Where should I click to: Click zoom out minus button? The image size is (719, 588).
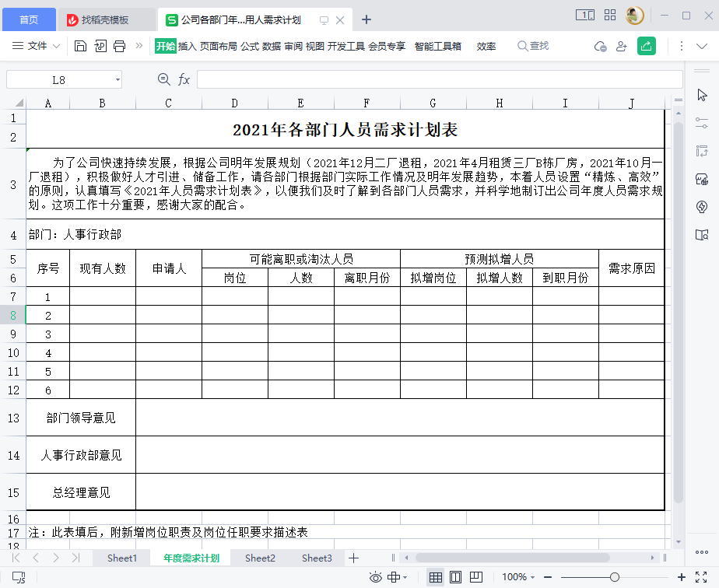548,577
